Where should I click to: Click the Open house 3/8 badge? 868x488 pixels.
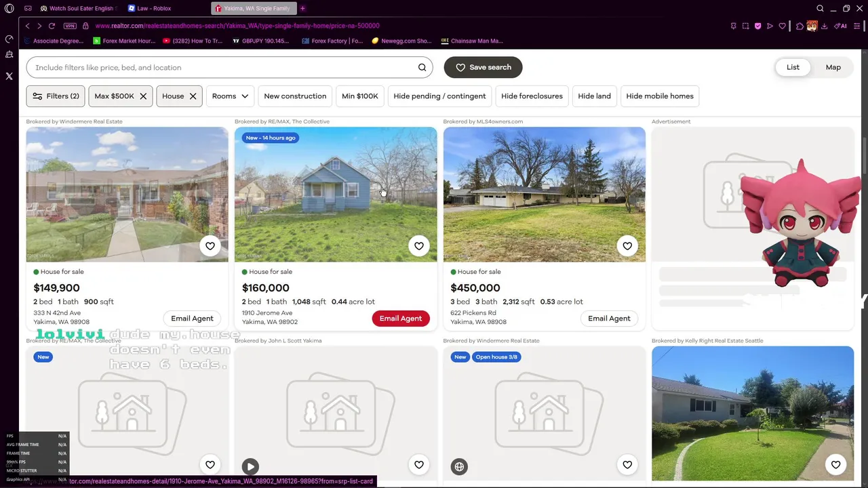496,357
